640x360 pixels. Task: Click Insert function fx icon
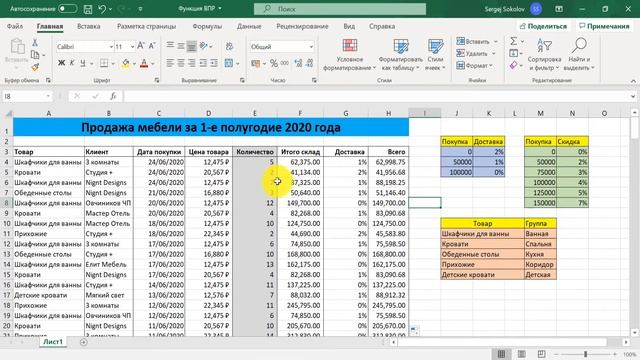(113, 96)
